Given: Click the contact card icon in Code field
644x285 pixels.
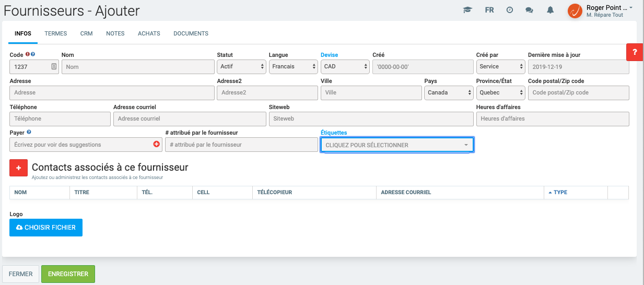Looking at the screenshot, I should coord(54,67).
